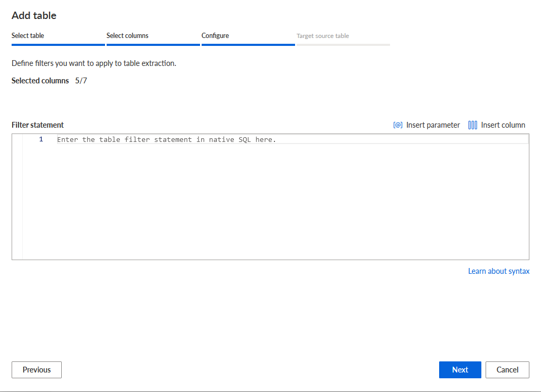Screen dimensions: 541x392
Task: Click the Add table title
Action: click(34, 15)
